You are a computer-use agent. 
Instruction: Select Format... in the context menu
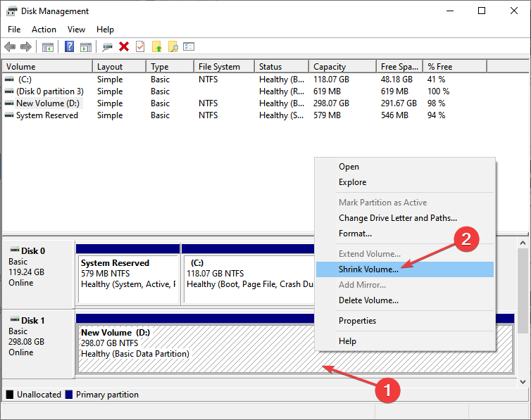pyautogui.click(x=405, y=234)
